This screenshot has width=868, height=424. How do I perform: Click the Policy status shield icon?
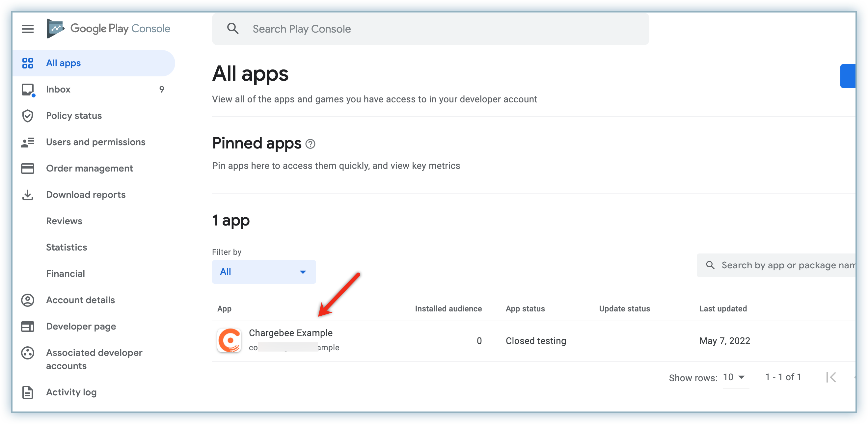(27, 116)
